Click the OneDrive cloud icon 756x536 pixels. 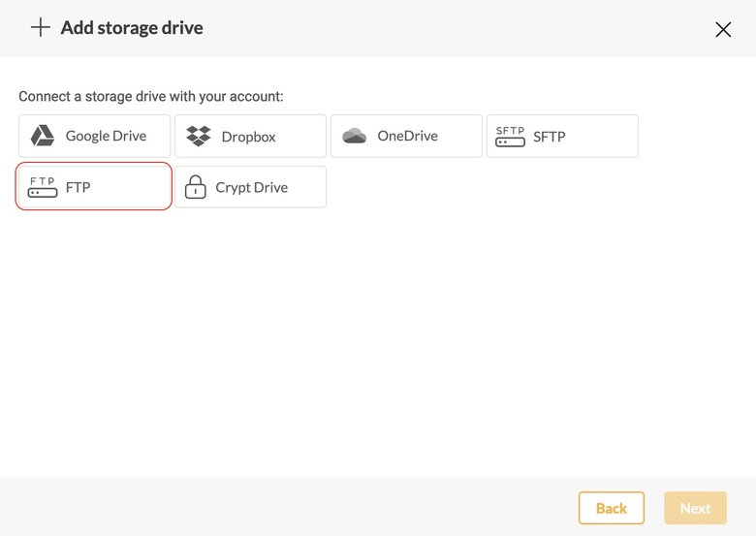(x=355, y=136)
